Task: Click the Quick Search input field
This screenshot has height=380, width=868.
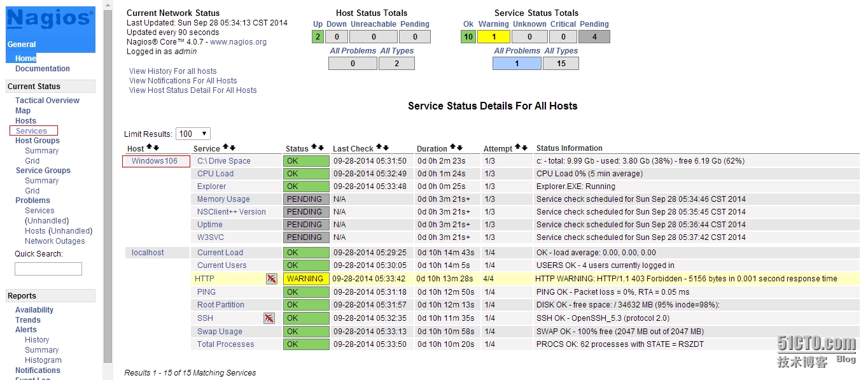Action: pyautogui.click(x=48, y=269)
